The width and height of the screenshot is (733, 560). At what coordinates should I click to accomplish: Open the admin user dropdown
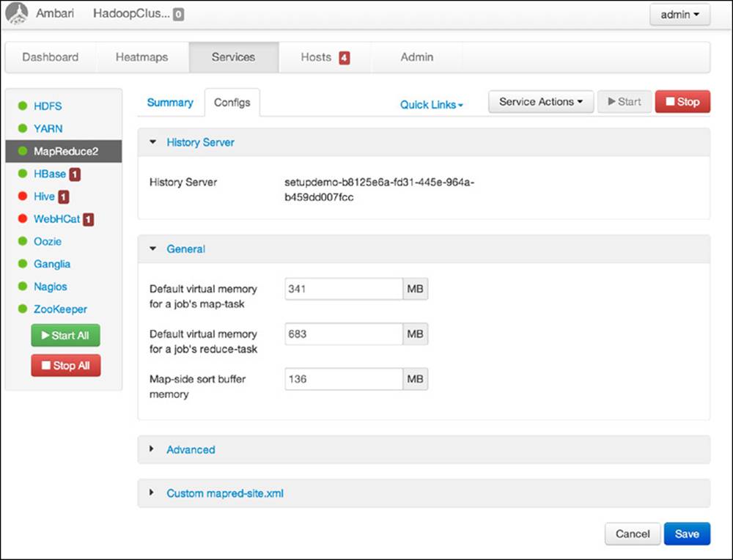click(679, 15)
